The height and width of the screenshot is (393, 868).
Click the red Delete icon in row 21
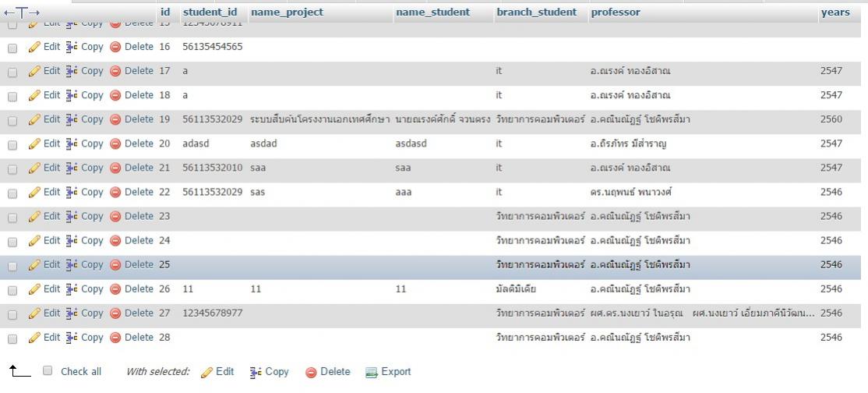(x=115, y=168)
